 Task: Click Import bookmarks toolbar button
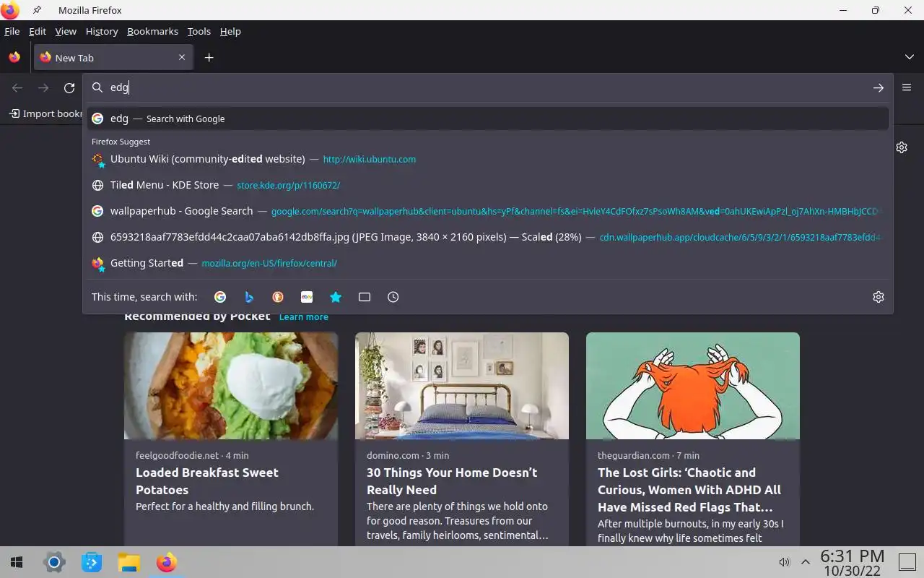(45, 113)
